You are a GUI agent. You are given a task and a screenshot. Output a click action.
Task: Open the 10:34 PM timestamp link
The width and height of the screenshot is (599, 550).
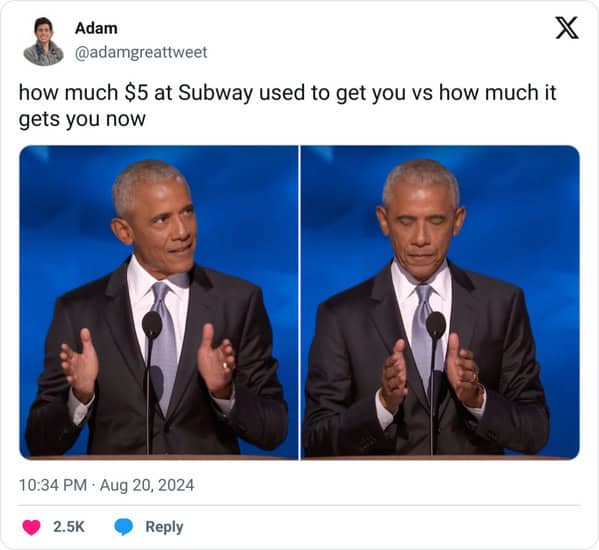[x=53, y=485]
